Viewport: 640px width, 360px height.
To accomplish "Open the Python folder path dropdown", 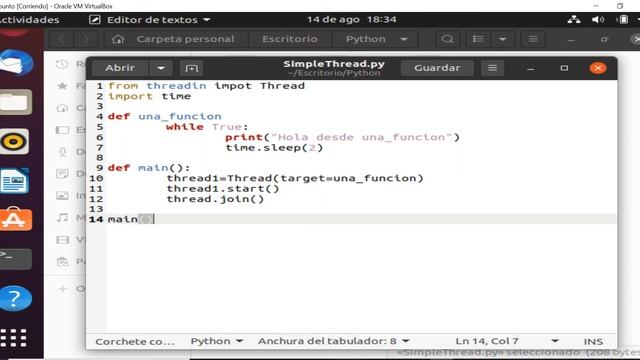I will click(x=376, y=39).
